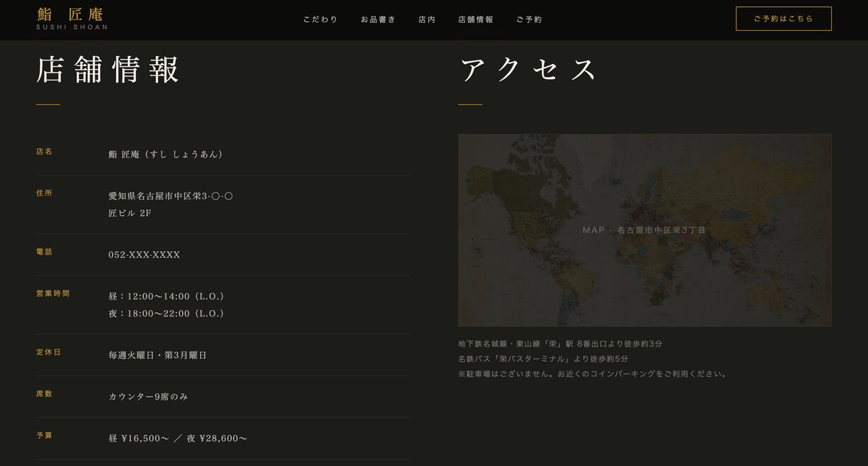Select the 予算 label
The image size is (868, 466).
click(44, 435)
